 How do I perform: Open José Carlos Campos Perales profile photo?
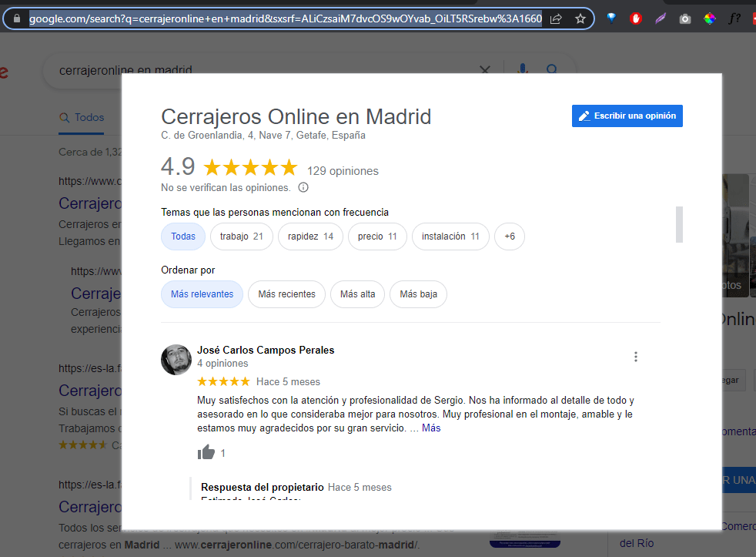pos(176,360)
